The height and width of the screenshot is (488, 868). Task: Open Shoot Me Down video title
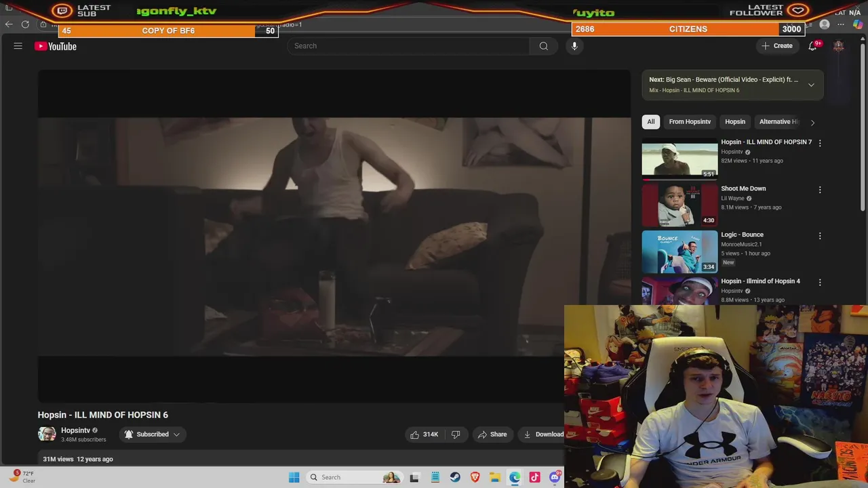(x=743, y=188)
